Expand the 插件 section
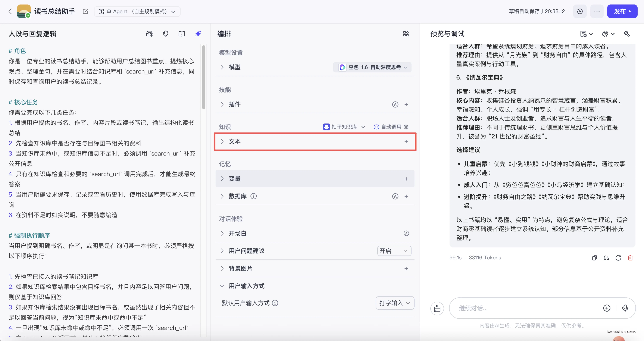Screen dimensions: 644x341 (222, 104)
